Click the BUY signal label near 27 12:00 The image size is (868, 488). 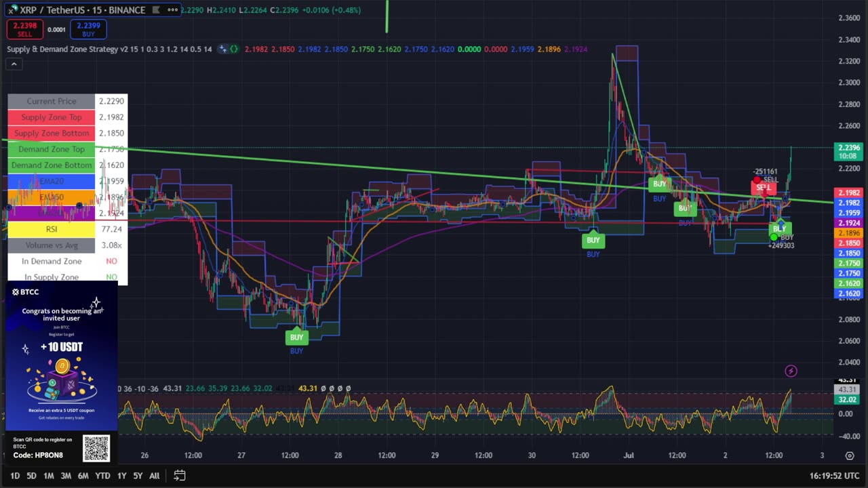coord(296,337)
